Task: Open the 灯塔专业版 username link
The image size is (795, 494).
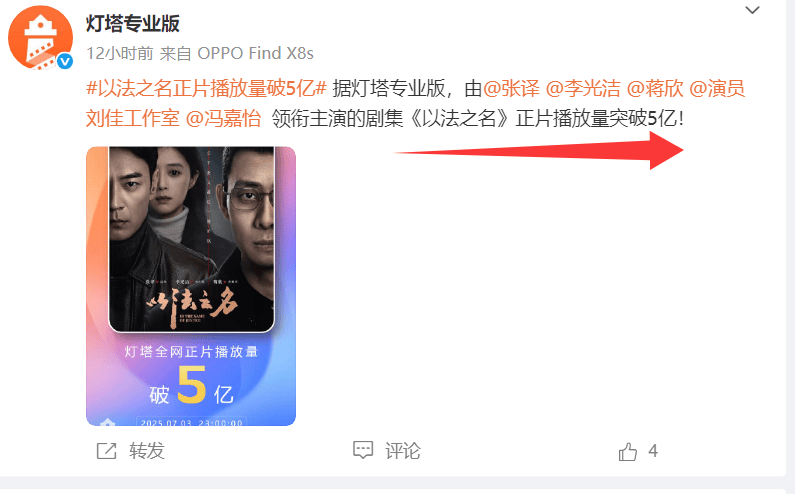Action: (133, 23)
